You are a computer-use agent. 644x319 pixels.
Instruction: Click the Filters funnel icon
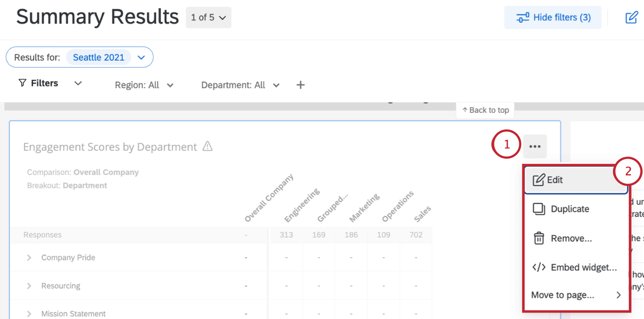(23, 83)
